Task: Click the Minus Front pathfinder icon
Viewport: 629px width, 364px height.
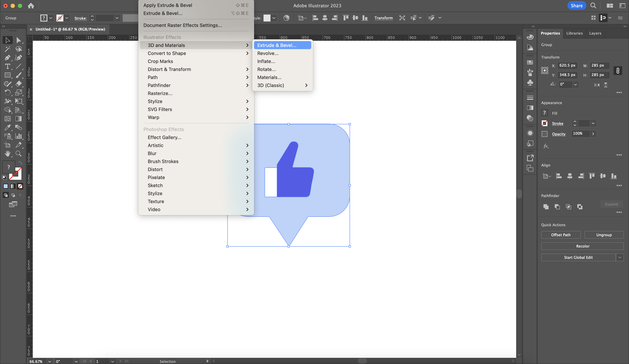Action: pos(557,207)
